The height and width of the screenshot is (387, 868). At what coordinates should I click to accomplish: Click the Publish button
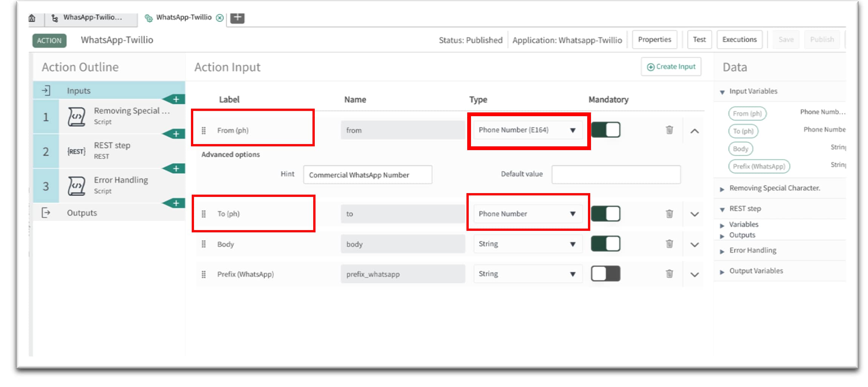click(822, 40)
